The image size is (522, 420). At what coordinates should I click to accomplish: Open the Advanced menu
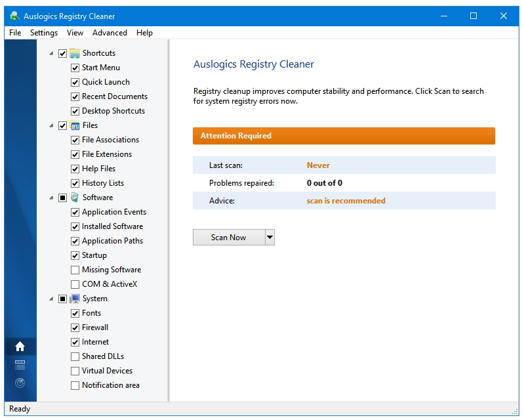(x=110, y=33)
